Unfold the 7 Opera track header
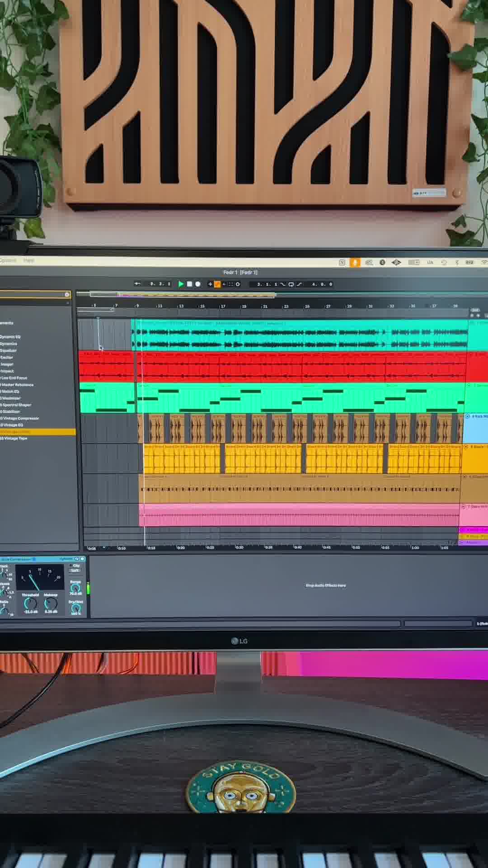 463,506
